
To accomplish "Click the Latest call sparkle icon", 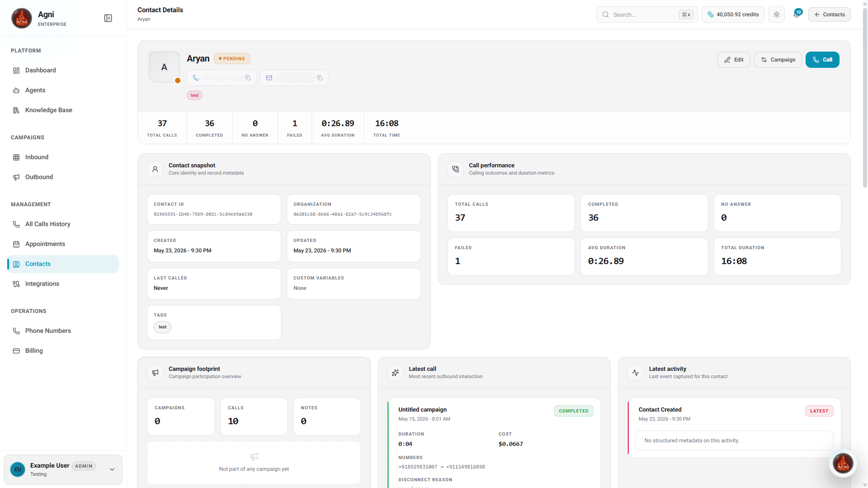I will click(x=395, y=373).
